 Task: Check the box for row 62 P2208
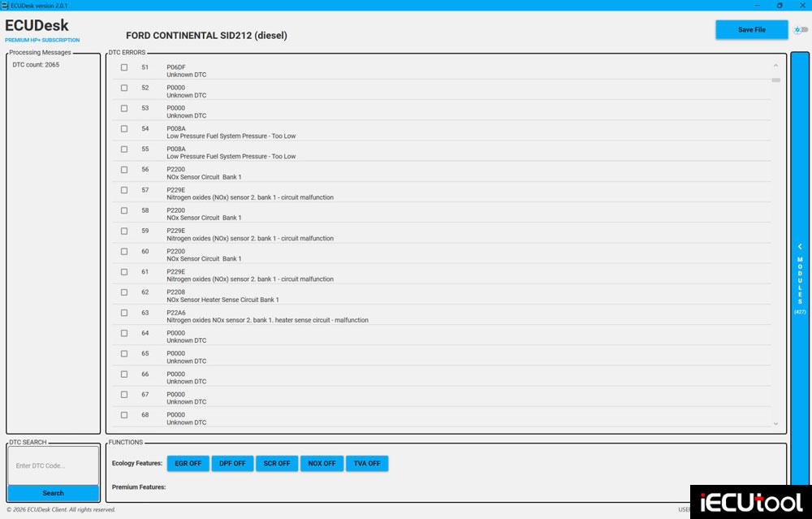[124, 292]
